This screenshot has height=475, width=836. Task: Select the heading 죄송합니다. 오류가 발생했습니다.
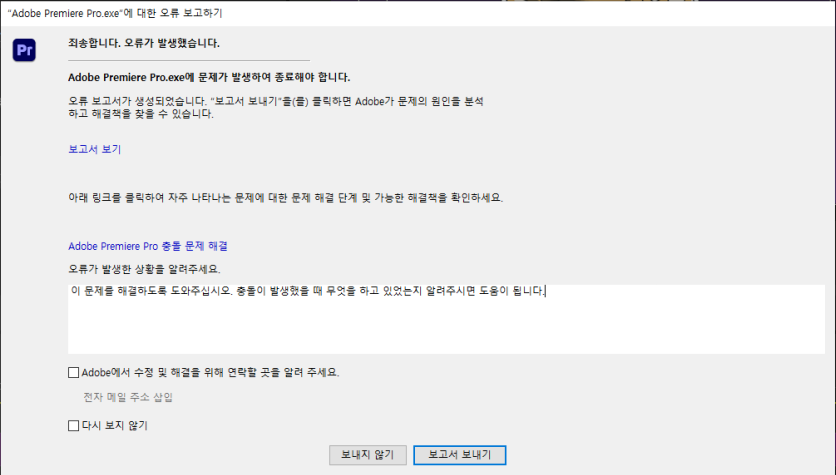144,43
